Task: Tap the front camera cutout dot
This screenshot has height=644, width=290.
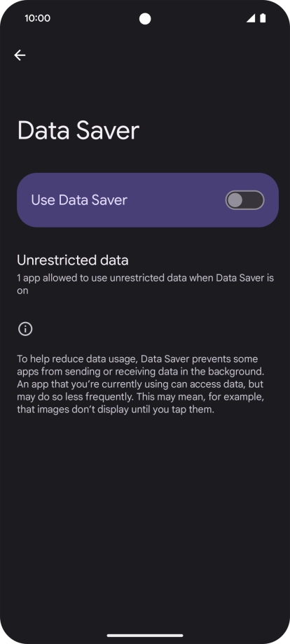Action: (145, 19)
